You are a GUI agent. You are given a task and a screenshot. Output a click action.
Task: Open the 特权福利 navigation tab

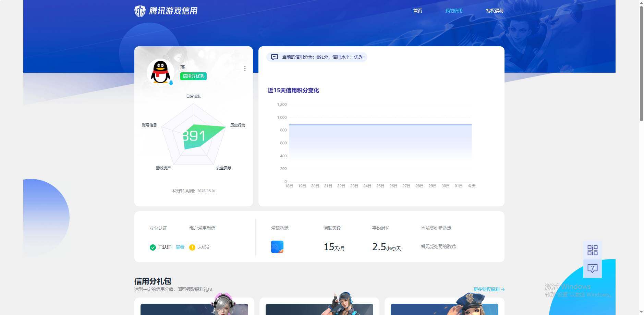tap(495, 11)
